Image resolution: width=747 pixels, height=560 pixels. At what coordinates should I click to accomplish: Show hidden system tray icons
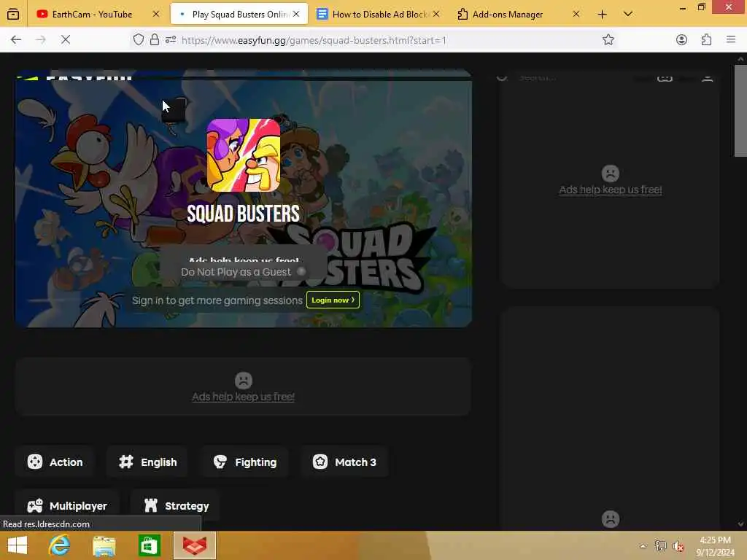tap(643, 546)
